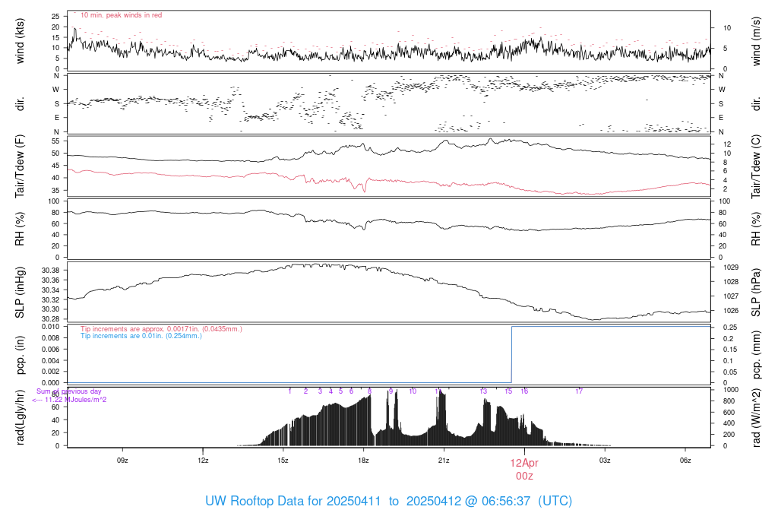Select the 'rad (W/m^2)' axis label
This screenshot has width=778, height=532.
click(x=756, y=417)
